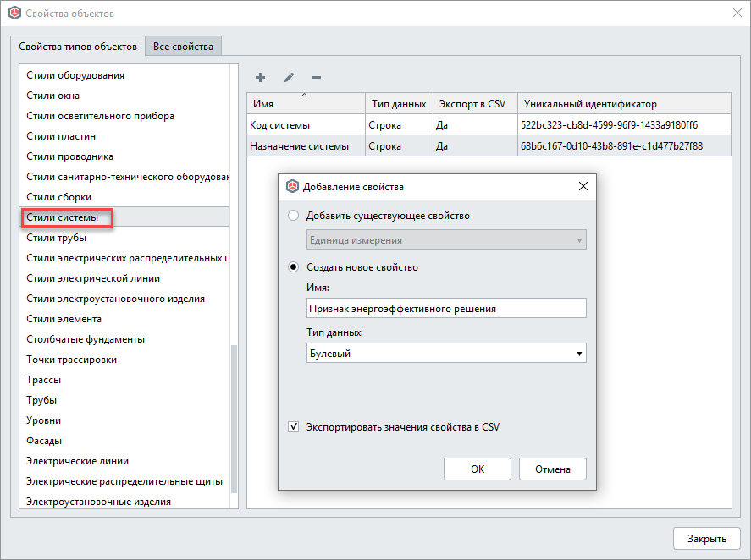751x560 pixels.
Task: Select Стили пластин in the list
Action: point(124,136)
